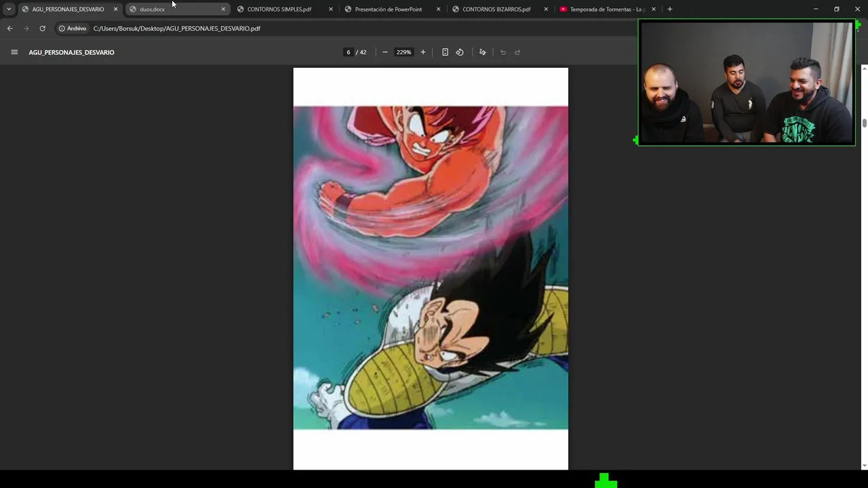Viewport: 868px width, 488px height.
Task: Close the Temporada de Tormentas tab
Action: point(654,9)
